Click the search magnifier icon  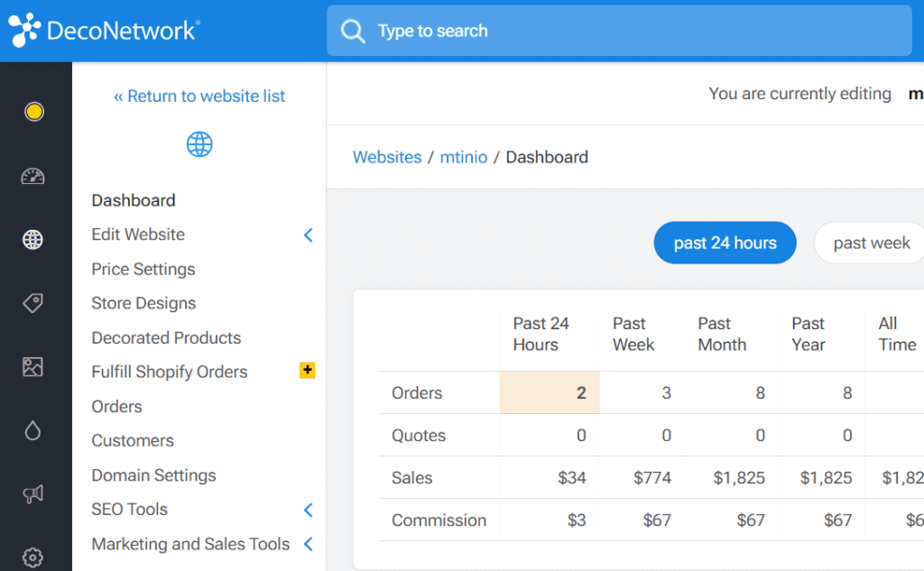[352, 30]
